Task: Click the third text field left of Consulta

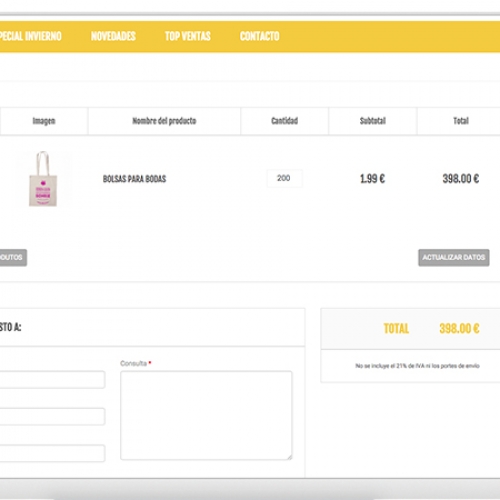Action: point(52,453)
